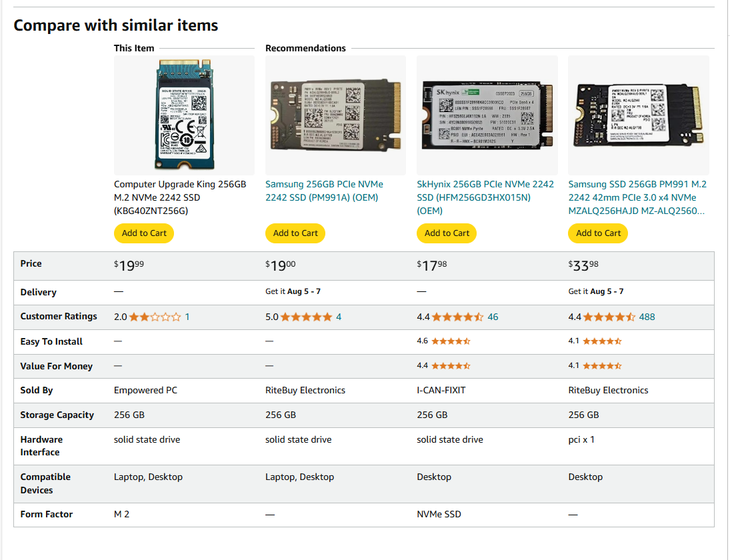Screen dimensions: 730x560
Task: Click 4.1 Easy To Install rating stars
Action: coord(602,341)
